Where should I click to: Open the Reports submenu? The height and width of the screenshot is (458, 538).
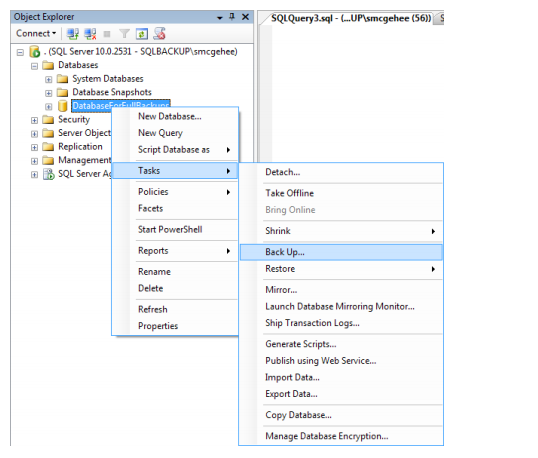175,251
